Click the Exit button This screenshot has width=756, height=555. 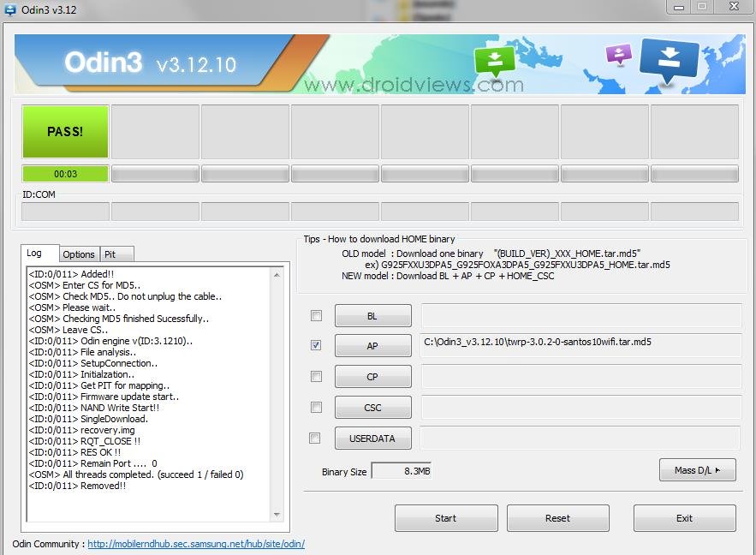tap(685, 518)
